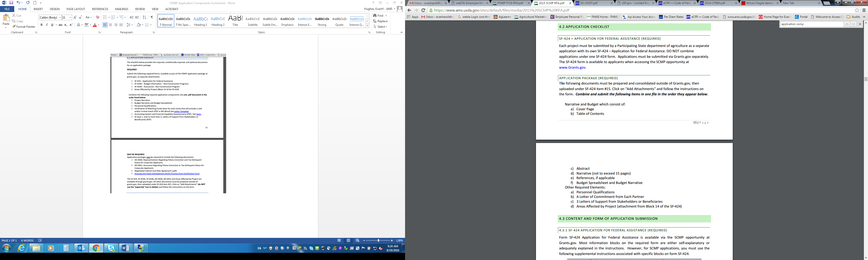Toggle show paragraph marks

tap(152, 18)
